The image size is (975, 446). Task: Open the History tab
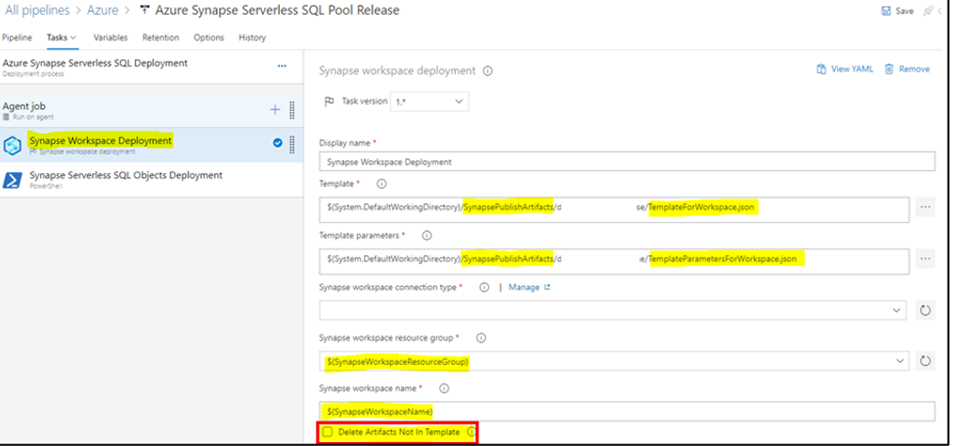pos(252,37)
